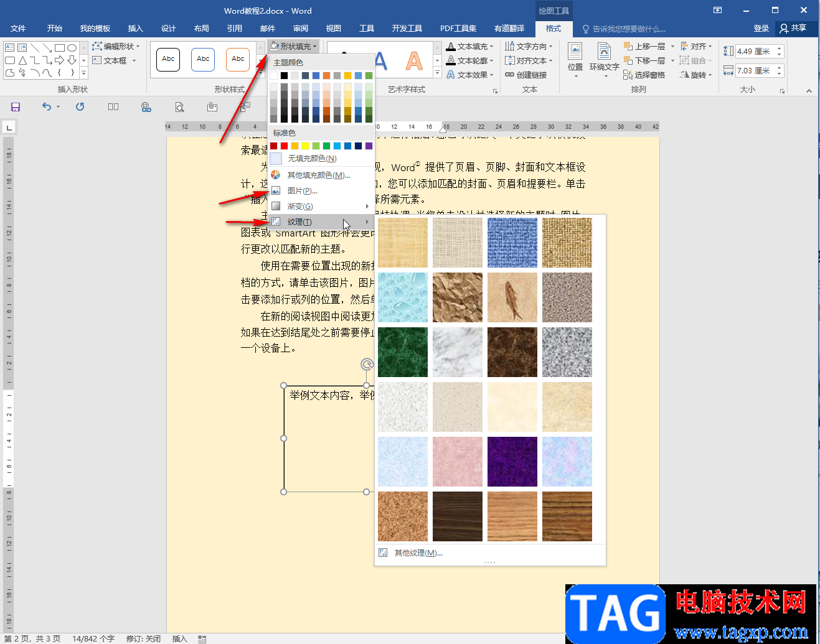Choose 无填充颜色 (No Fill) menu item
The height and width of the screenshot is (644, 820).
point(321,159)
